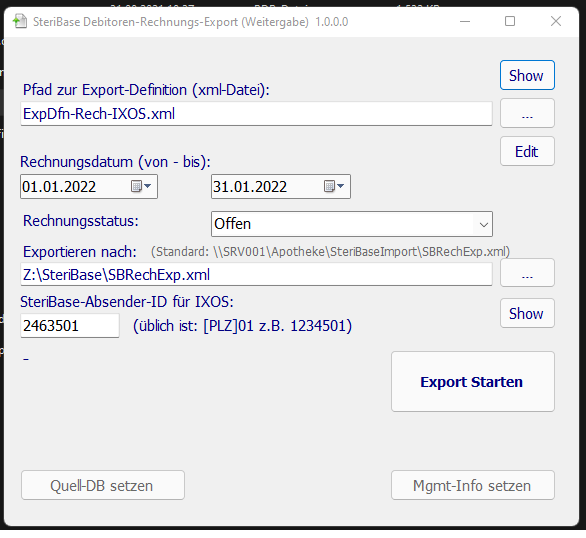Close the SteriBase export window
The height and width of the screenshot is (538, 586).
click(x=556, y=21)
